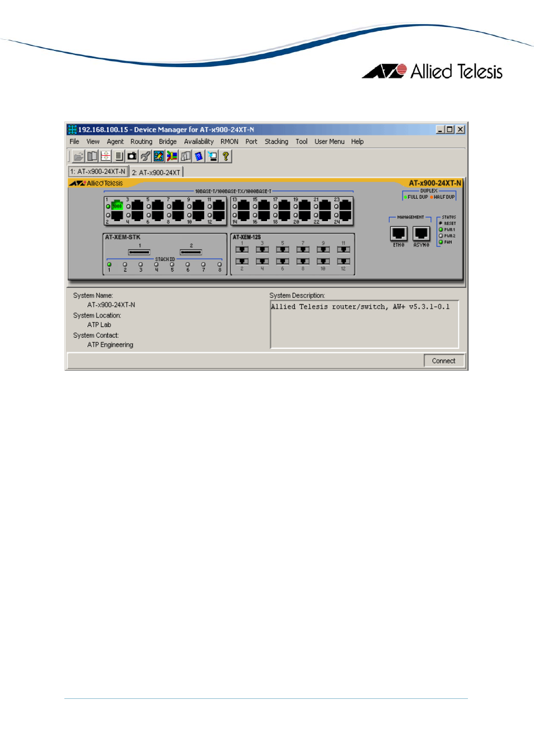Switch to the 2: AT-x900-24XT tab
The width and height of the screenshot is (534, 756).
(156, 172)
